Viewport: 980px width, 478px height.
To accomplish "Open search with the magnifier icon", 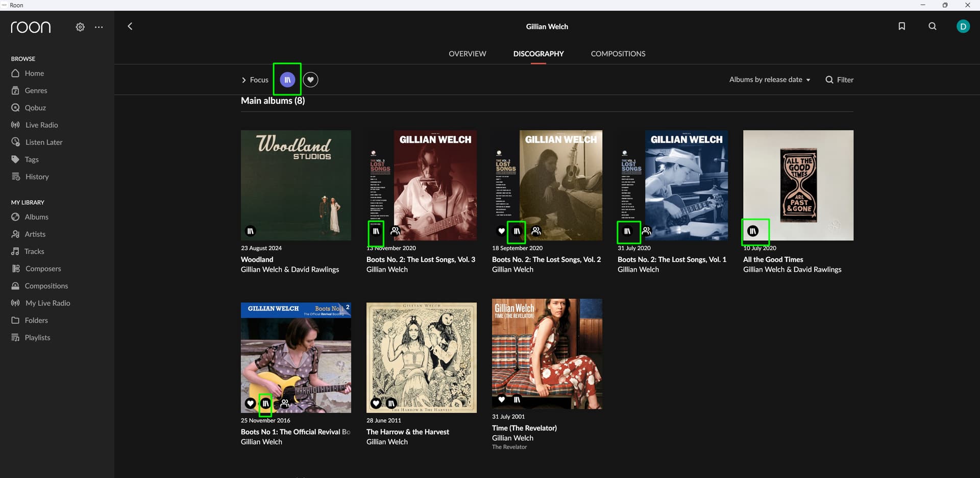I will coord(933,26).
